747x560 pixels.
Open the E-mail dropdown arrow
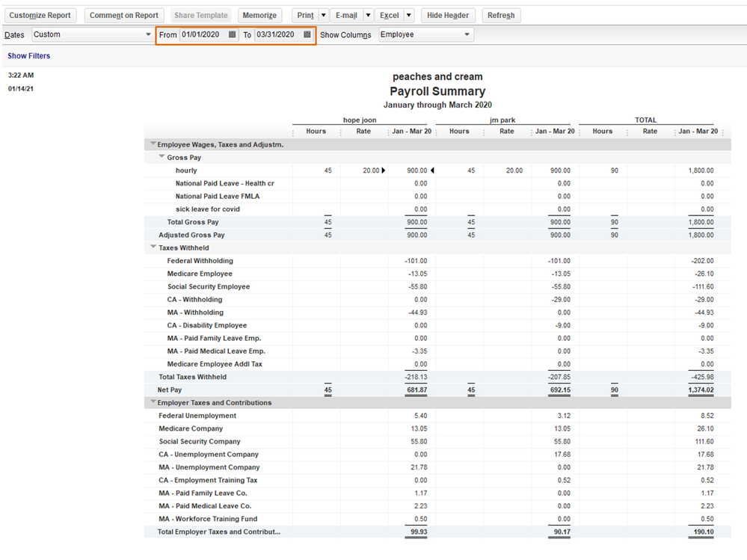click(368, 15)
